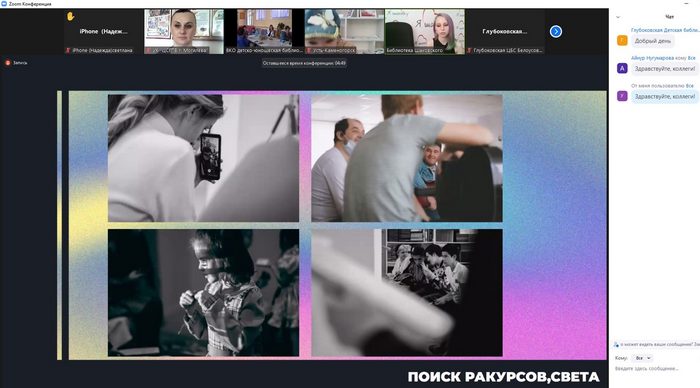The width and height of the screenshot is (700, 388).
Task: Click sender name 'Глубоковская Детская библи...' in chat
Action: (665, 30)
